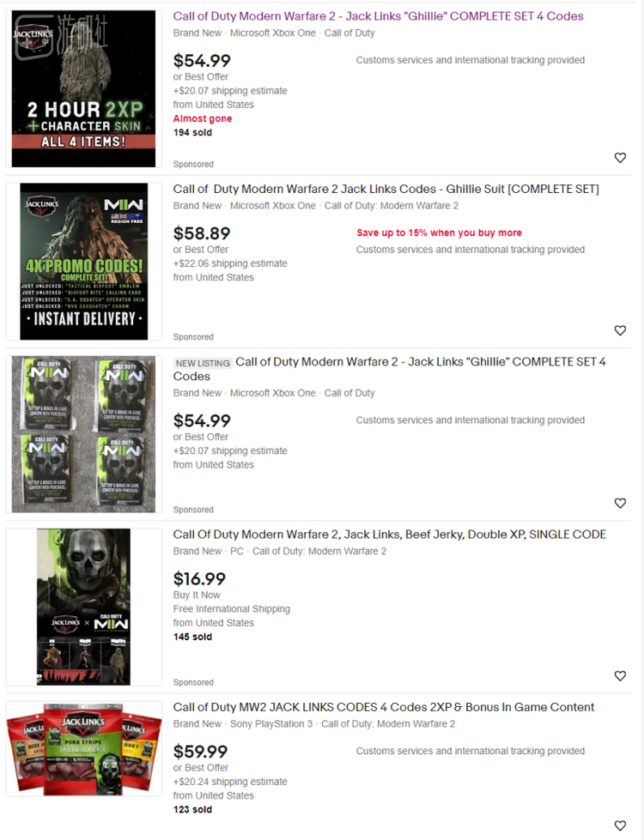The height and width of the screenshot is (840, 644).
Task: Save the $16.99 single code listing heart
Action: click(x=620, y=676)
